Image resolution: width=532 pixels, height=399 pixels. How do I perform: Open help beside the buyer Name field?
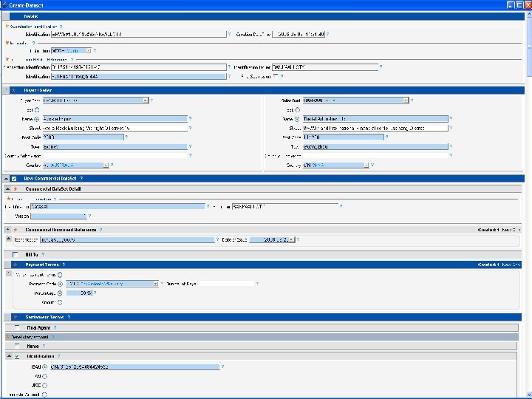point(190,119)
